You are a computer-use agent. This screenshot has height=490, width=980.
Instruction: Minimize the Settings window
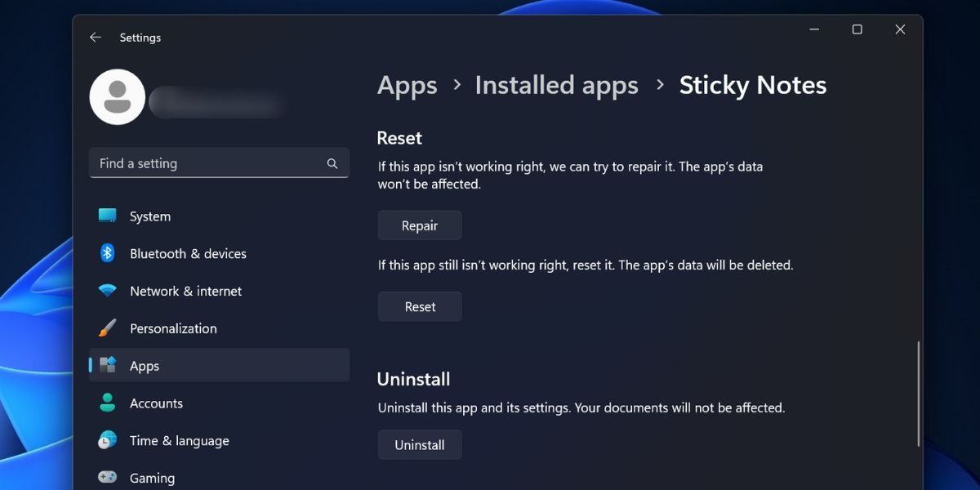[x=814, y=29]
